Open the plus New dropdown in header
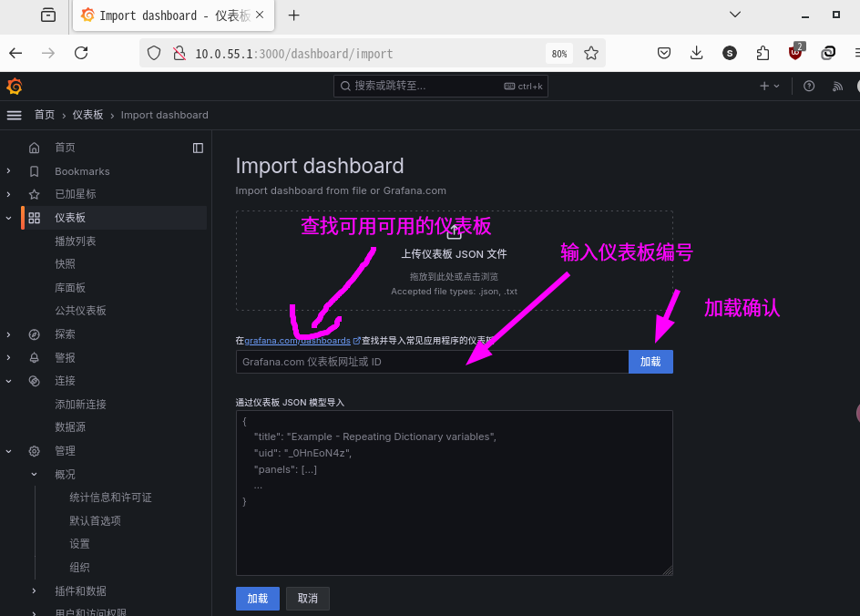The height and width of the screenshot is (616, 860). pos(770,87)
